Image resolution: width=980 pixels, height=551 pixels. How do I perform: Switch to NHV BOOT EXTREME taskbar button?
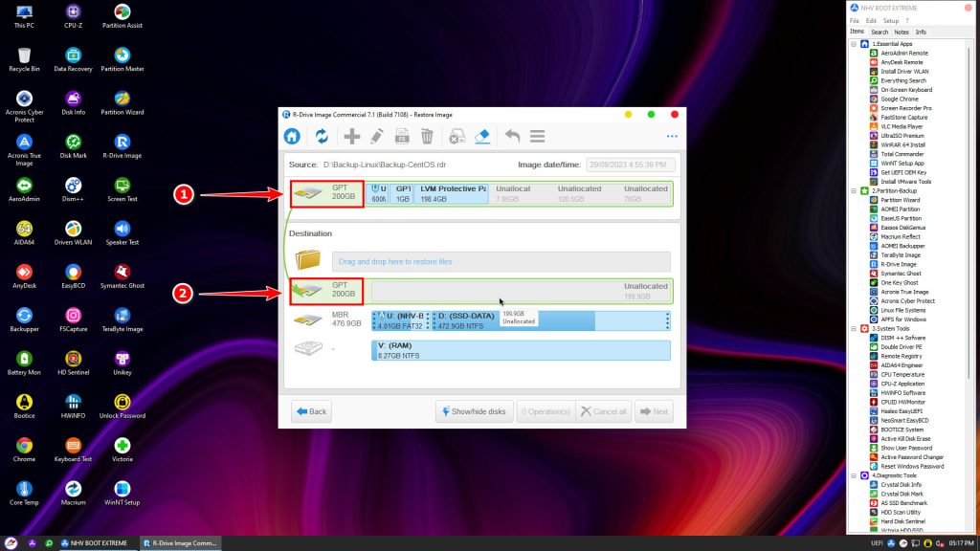pos(95,543)
